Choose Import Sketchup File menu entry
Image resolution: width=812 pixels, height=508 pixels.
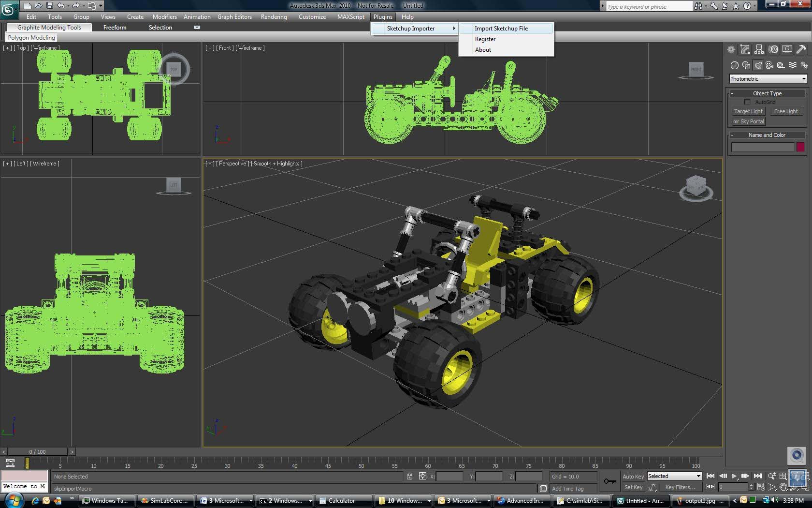(501, 29)
